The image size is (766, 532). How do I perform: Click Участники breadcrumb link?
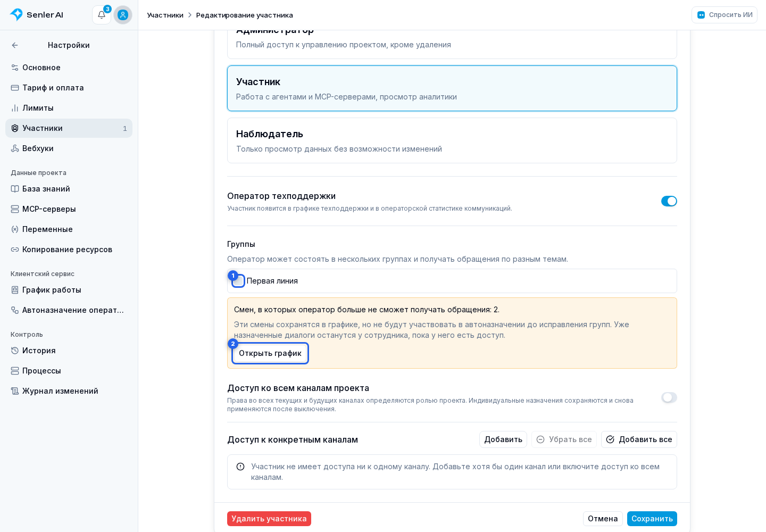[165, 15]
